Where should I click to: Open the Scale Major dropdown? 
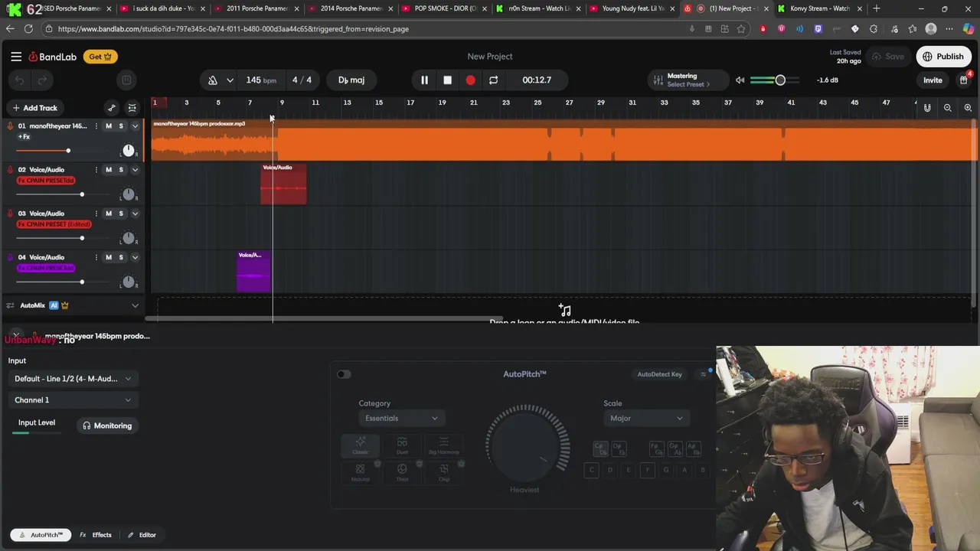[x=647, y=419]
